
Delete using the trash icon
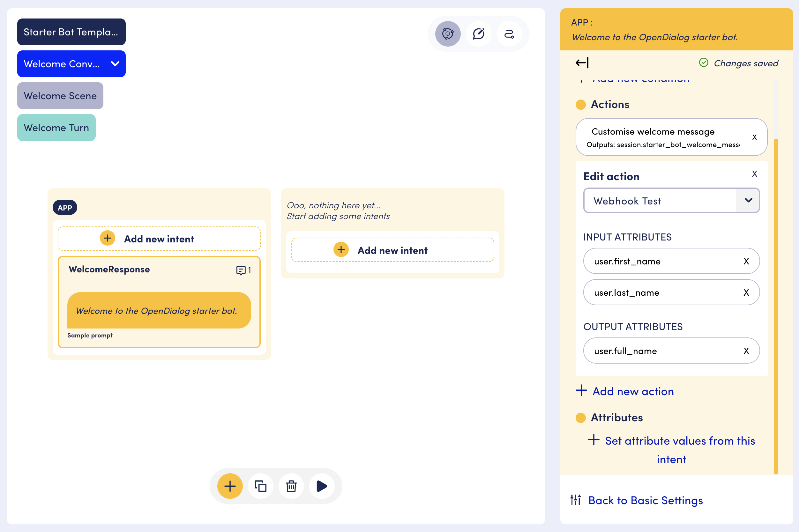pyautogui.click(x=291, y=486)
